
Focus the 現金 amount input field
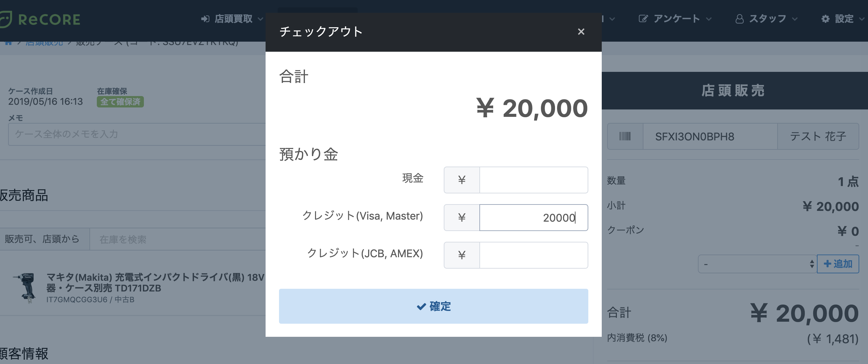click(534, 180)
